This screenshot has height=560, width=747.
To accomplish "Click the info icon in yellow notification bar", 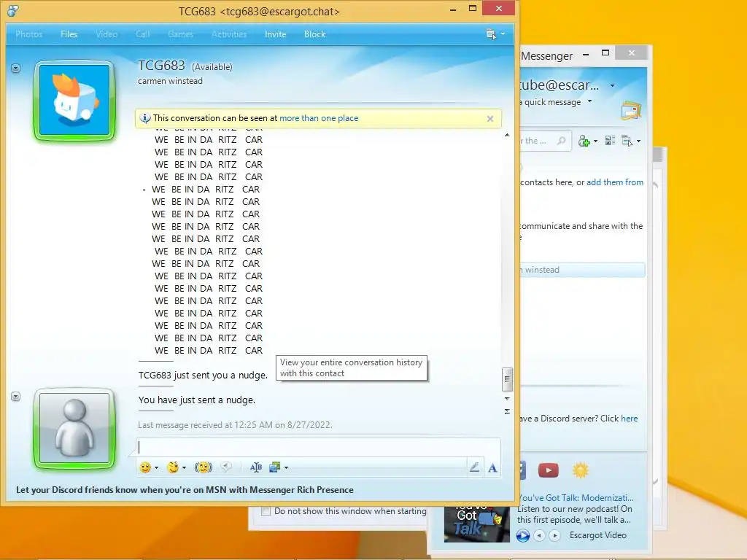I will (145, 118).
